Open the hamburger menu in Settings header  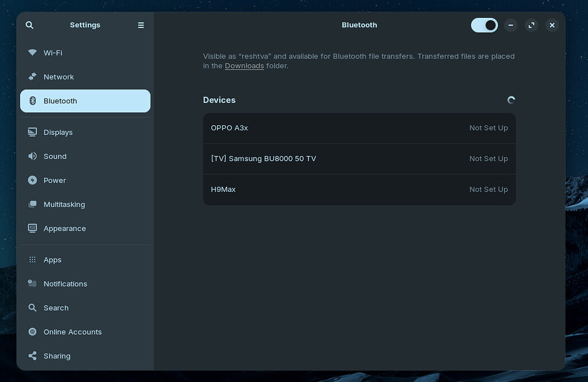click(x=141, y=25)
